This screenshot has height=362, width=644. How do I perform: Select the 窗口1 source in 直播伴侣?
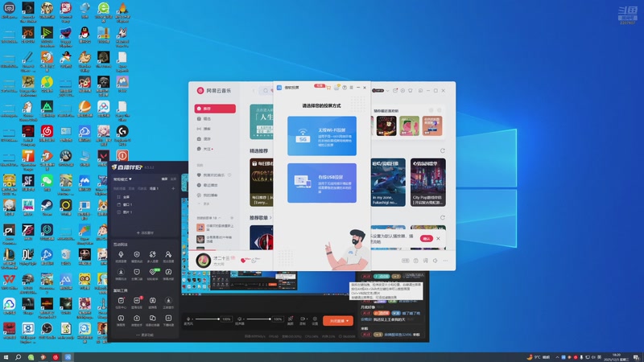(x=125, y=204)
